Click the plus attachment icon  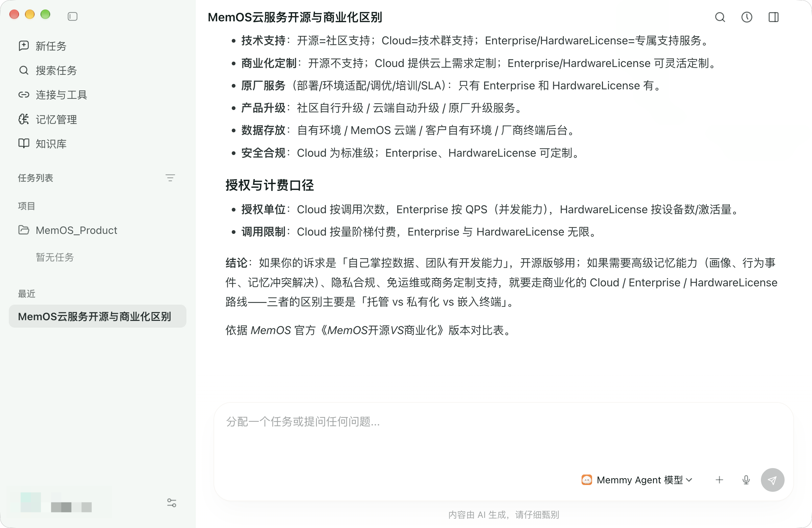[719, 480]
